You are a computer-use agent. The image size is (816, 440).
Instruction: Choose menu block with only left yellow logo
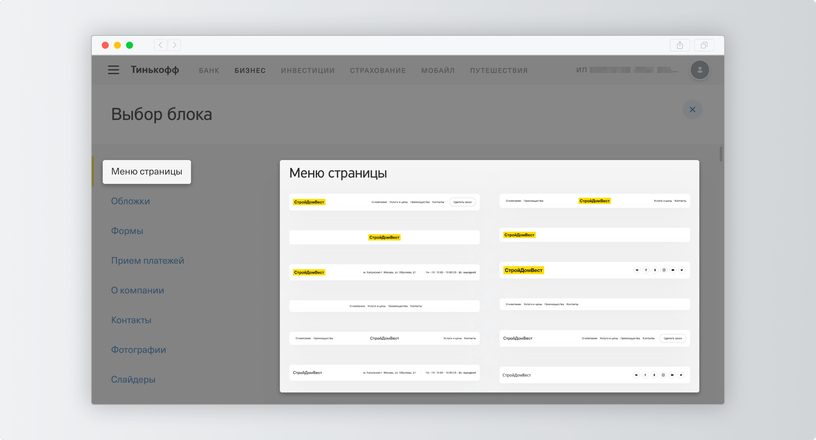(594, 235)
